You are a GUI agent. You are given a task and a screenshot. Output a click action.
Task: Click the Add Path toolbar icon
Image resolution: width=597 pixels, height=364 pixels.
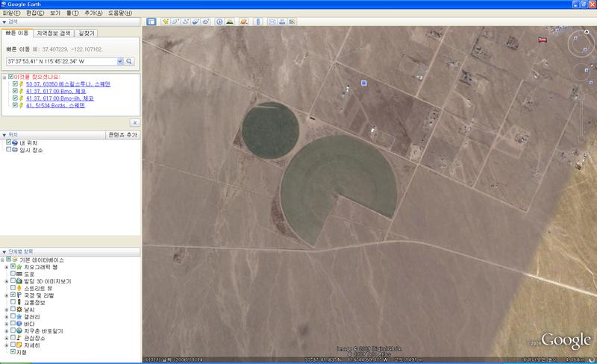(x=187, y=22)
